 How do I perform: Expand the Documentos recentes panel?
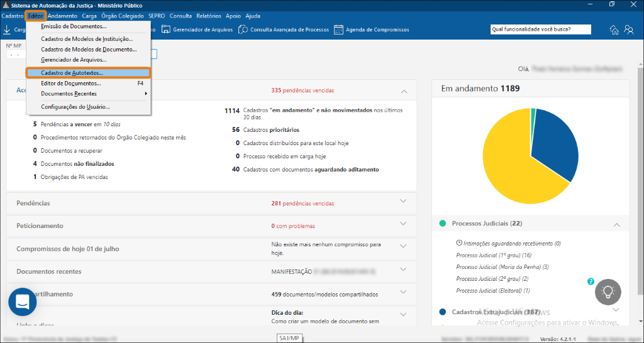(x=403, y=269)
